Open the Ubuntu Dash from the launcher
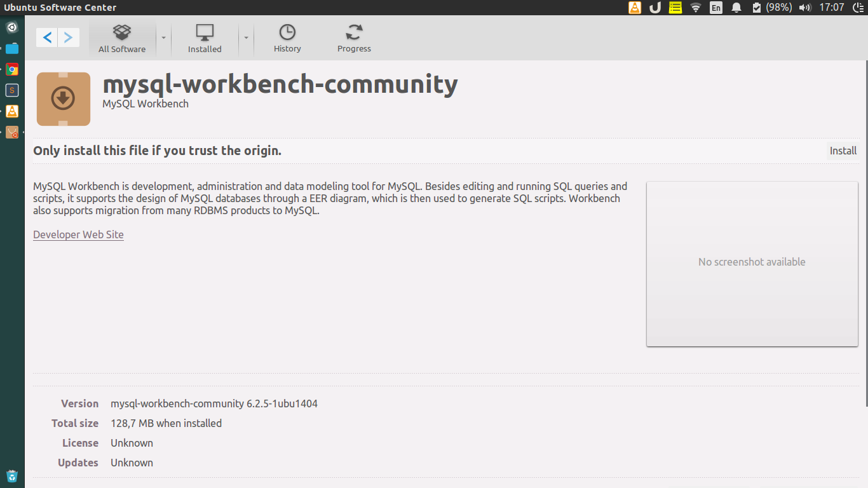The height and width of the screenshot is (488, 868). click(x=12, y=28)
